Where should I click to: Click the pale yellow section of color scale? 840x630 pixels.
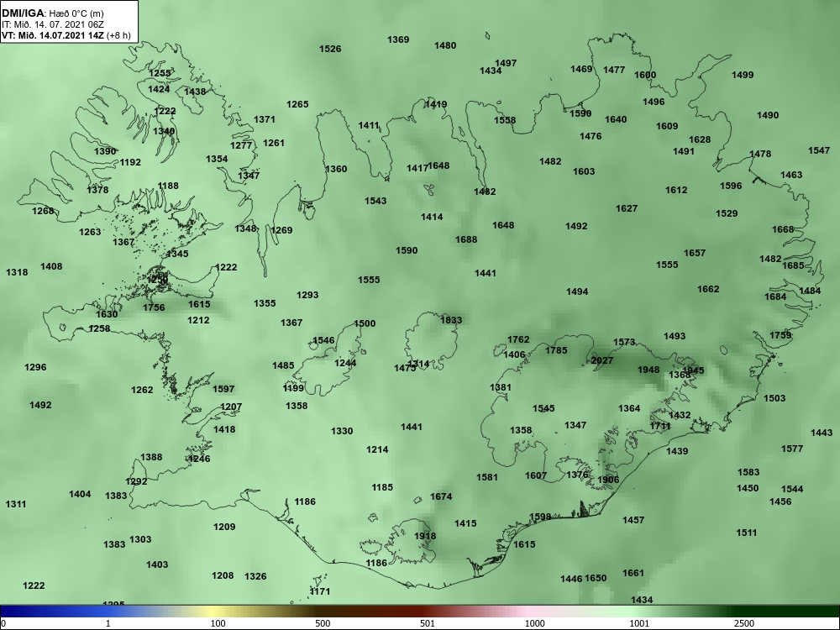point(214,612)
